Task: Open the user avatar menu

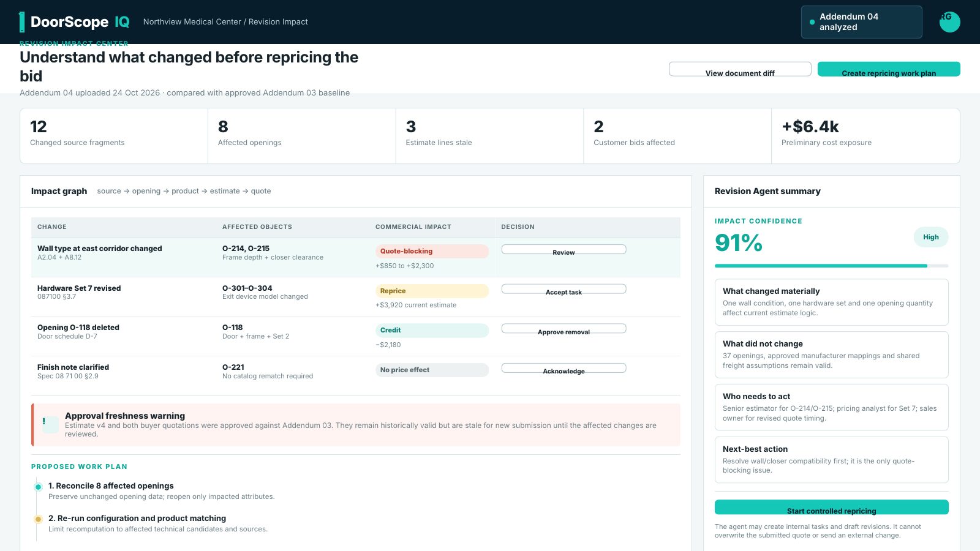Action: click(949, 22)
